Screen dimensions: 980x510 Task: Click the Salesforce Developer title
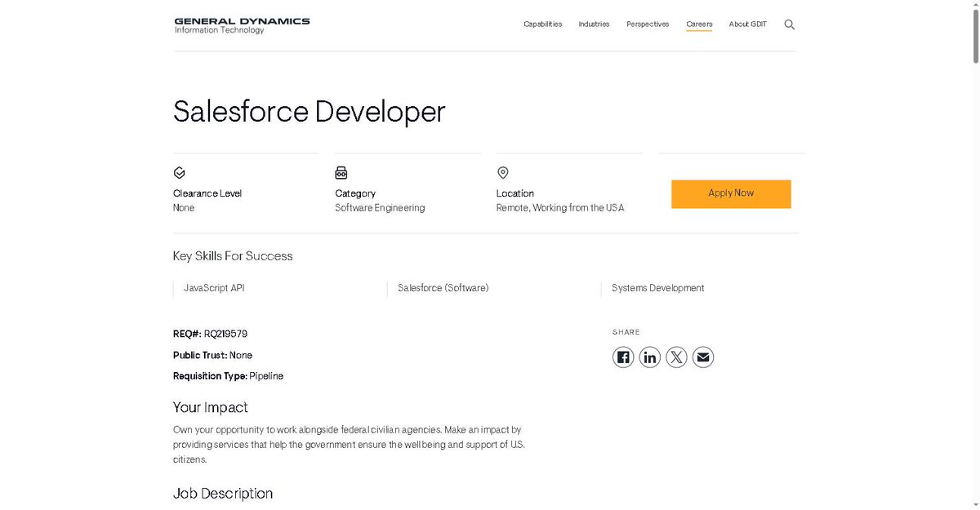tap(310, 112)
